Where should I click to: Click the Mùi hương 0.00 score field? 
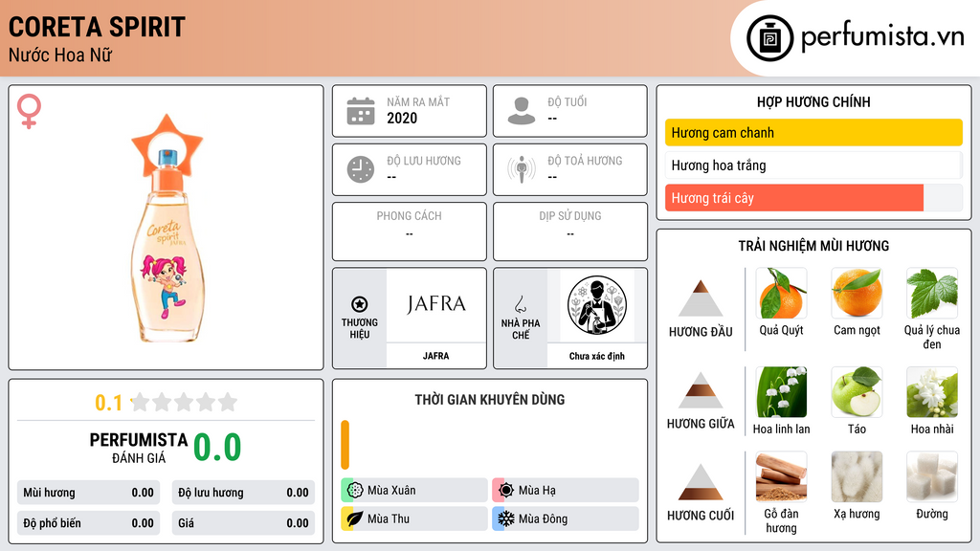point(89,493)
